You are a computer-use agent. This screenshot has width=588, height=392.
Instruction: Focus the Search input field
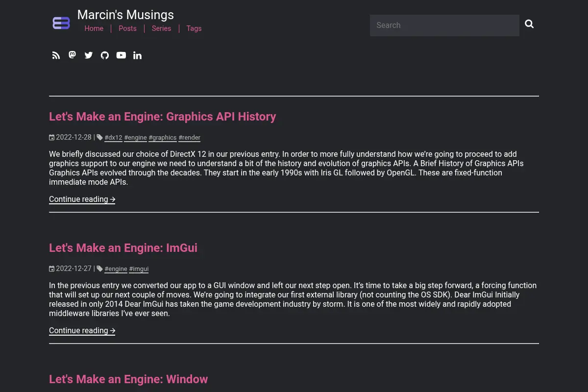[444, 25]
